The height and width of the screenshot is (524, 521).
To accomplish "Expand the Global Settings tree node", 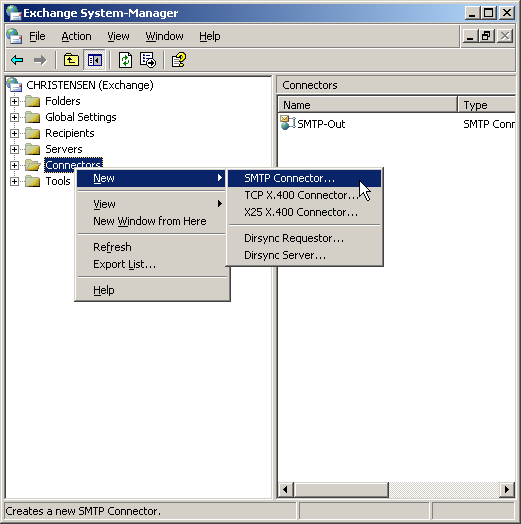I will (14, 117).
